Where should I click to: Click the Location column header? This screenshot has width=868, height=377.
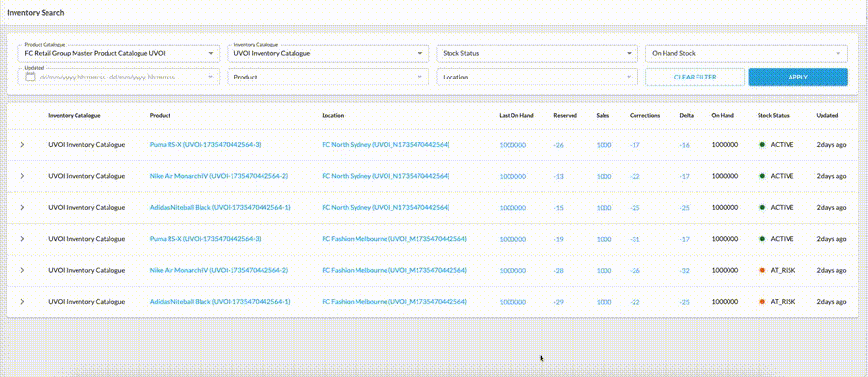[332, 115]
